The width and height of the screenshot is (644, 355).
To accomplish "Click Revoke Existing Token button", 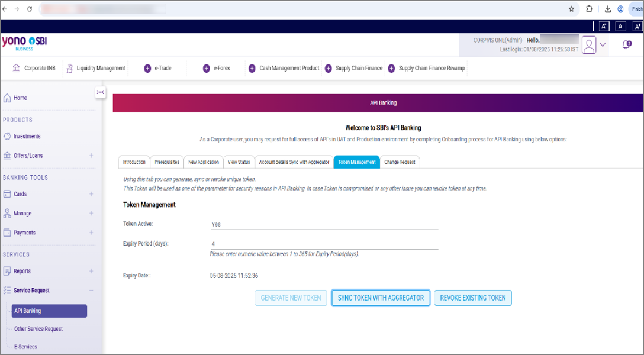I will [473, 298].
